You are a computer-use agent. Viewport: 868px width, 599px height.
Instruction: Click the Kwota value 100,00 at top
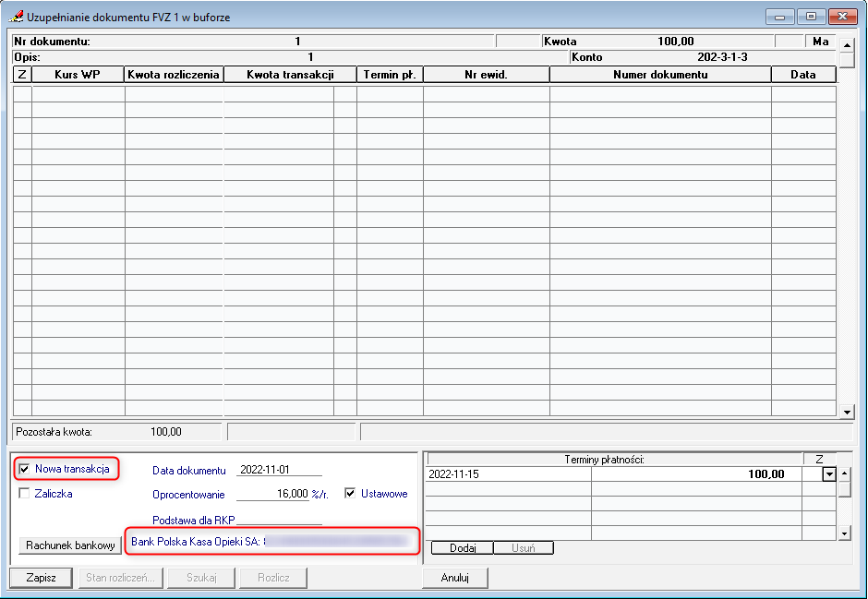pos(675,42)
